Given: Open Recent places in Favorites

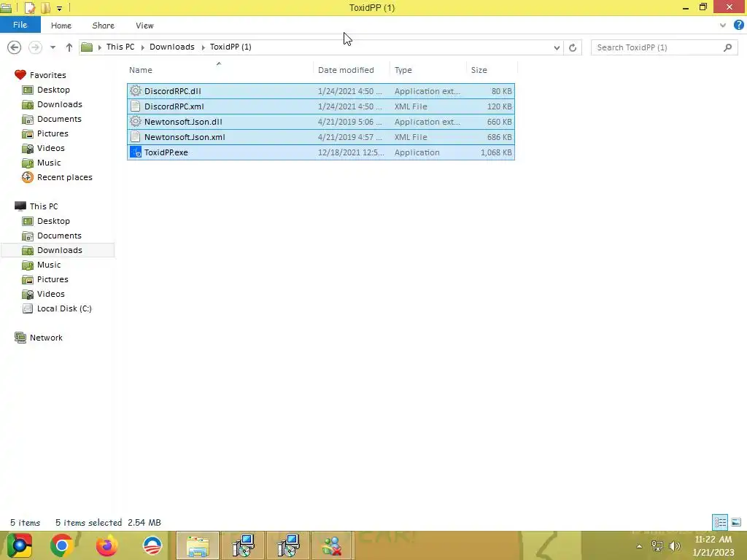Looking at the screenshot, I should pos(64,177).
